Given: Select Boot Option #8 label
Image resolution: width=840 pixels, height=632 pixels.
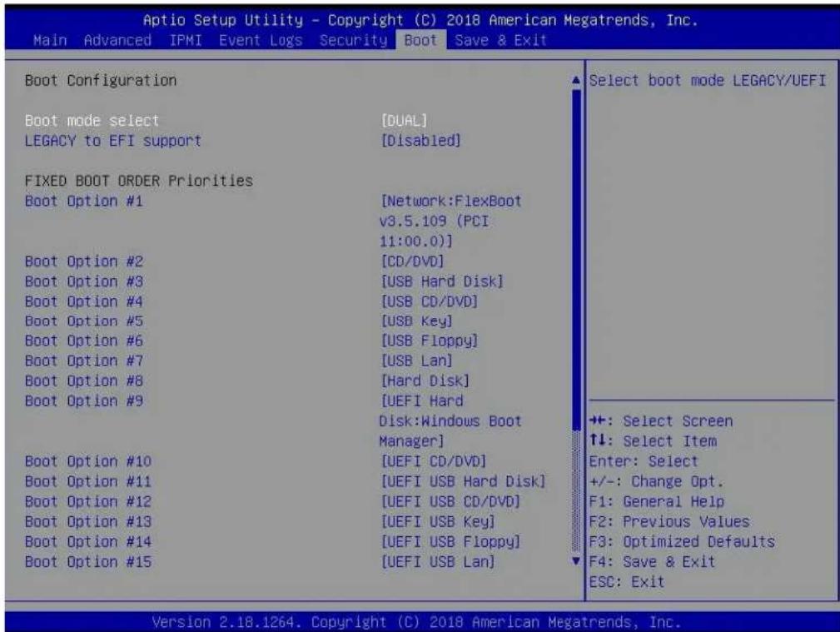Looking at the screenshot, I should 83,381.
